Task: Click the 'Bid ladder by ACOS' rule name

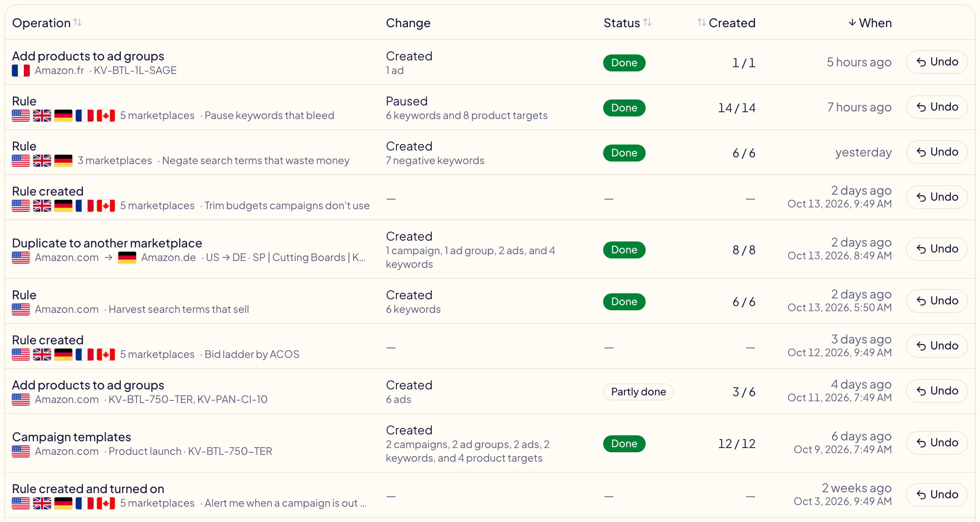Action: [252, 355]
